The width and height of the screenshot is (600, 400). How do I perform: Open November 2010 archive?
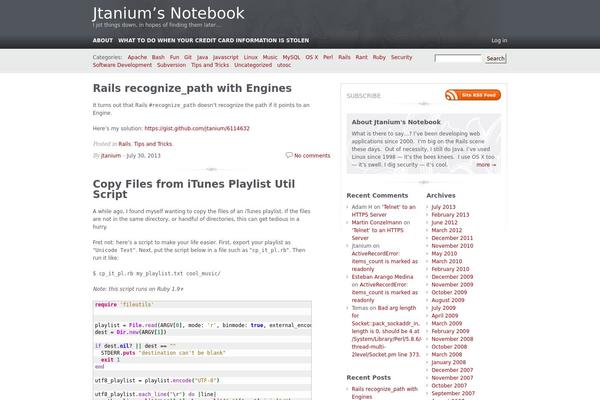point(452,246)
